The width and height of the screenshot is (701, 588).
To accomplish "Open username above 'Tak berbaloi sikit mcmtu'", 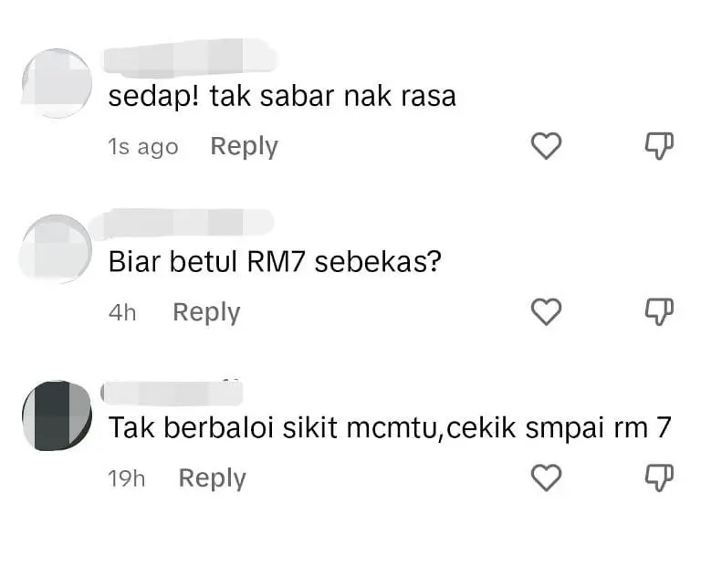I will coord(172,393).
